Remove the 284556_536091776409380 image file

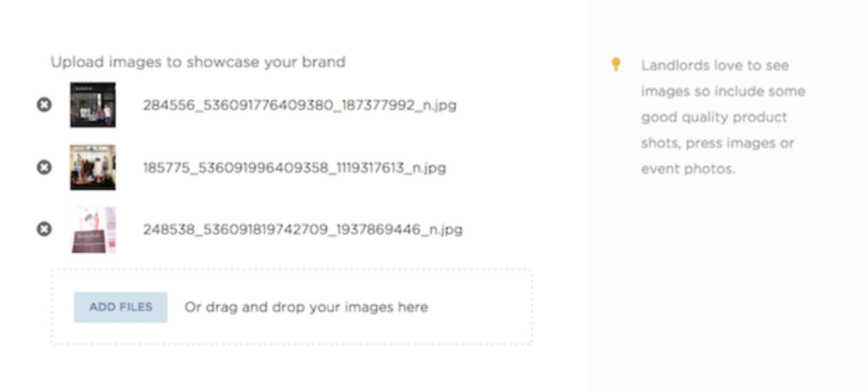(44, 104)
